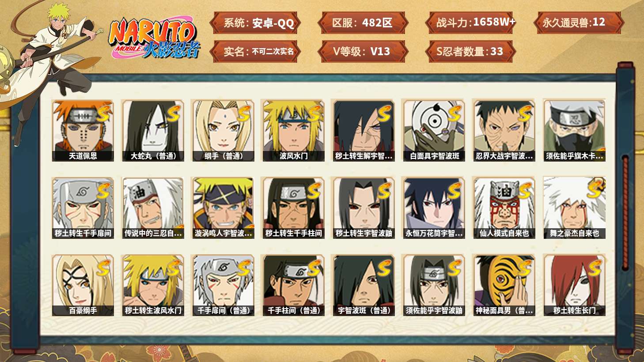Open the 波风水门 ninja card

[x=293, y=130]
